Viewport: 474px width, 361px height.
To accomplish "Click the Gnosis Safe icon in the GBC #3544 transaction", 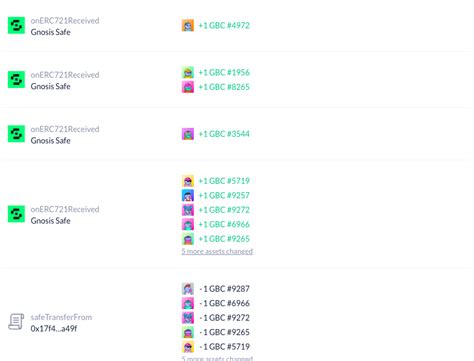I will (x=16, y=134).
